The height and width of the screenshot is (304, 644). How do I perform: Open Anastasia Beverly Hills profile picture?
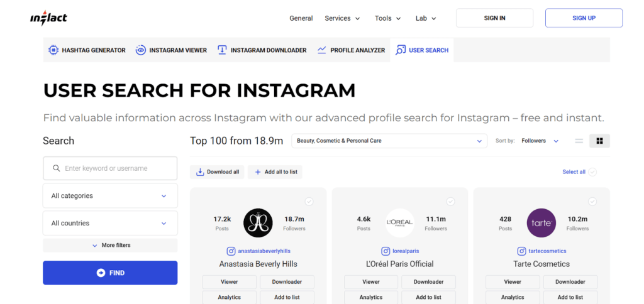point(258,223)
